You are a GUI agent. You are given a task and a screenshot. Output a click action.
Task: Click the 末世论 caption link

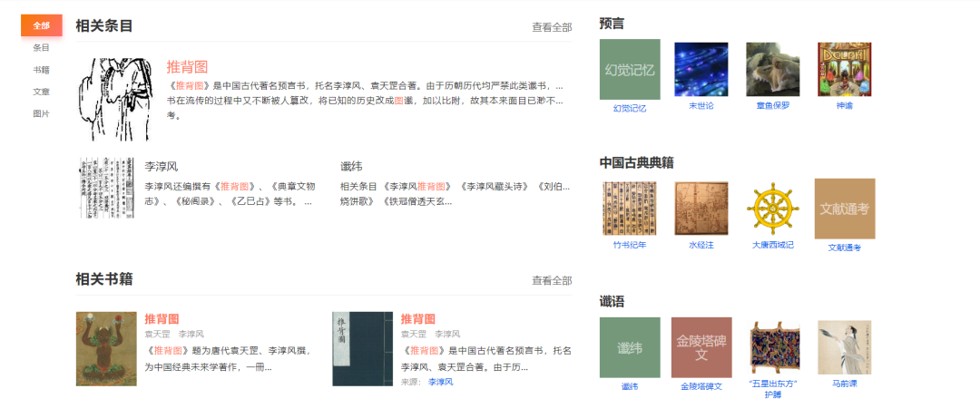tap(701, 105)
